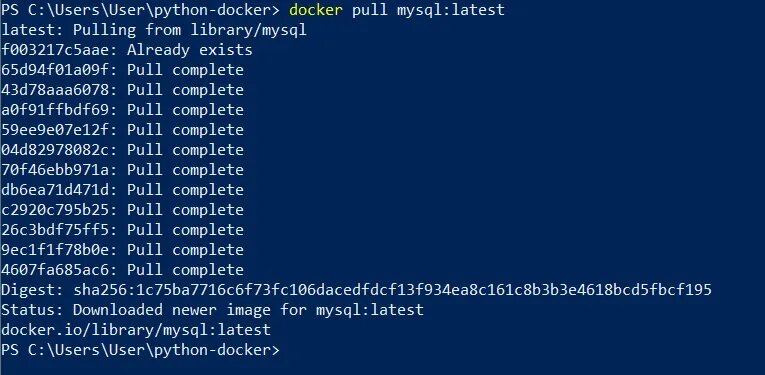Screen dimensions: 765x375
Task: Click the 'Already exists' layer f003217c5aae
Action: [127, 50]
